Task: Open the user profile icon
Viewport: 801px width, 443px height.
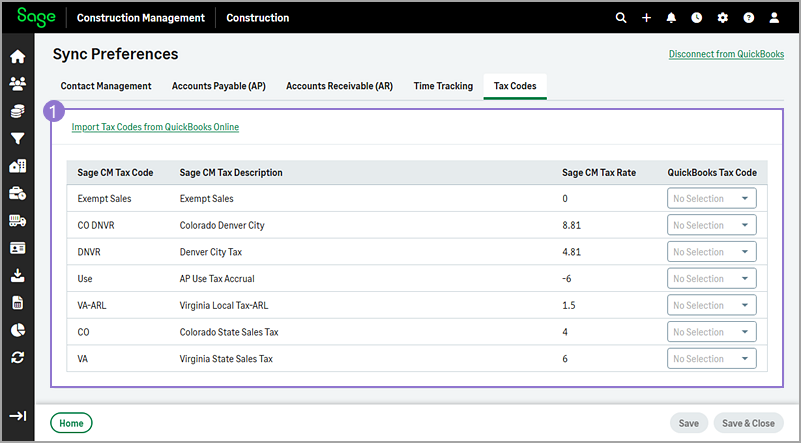Action: pyautogui.click(x=774, y=18)
